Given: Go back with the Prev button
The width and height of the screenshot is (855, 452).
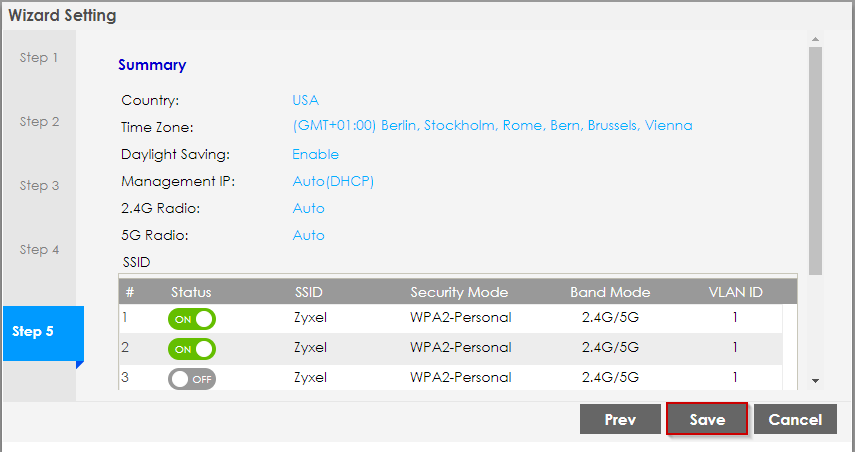Looking at the screenshot, I should (620, 420).
